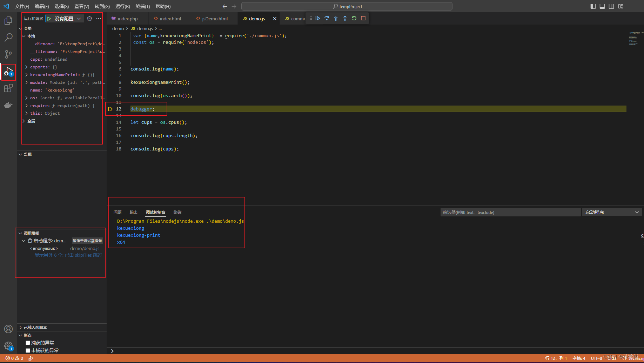
Task: Open the 编辑(E) menu
Action: 42,6
